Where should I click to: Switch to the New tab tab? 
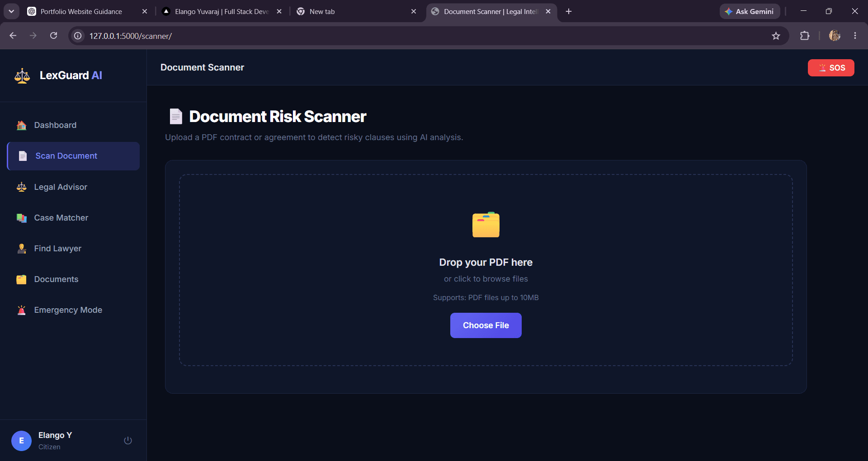pos(322,11)
